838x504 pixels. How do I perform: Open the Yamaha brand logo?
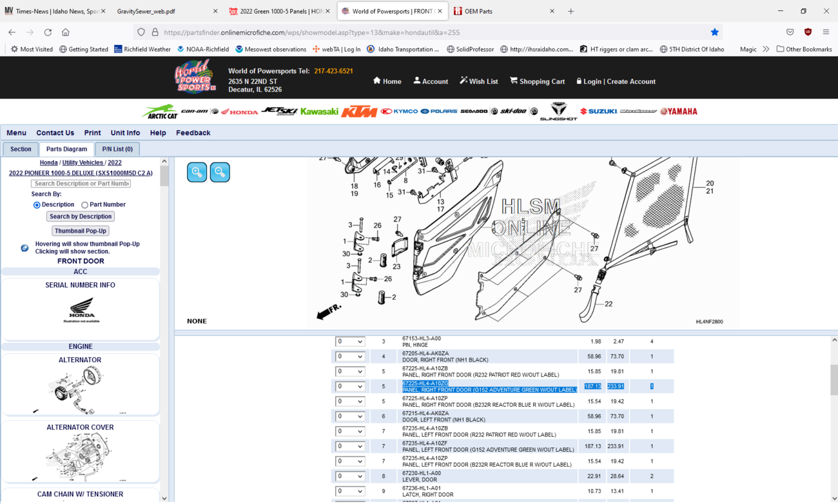[x=679, y=111]
